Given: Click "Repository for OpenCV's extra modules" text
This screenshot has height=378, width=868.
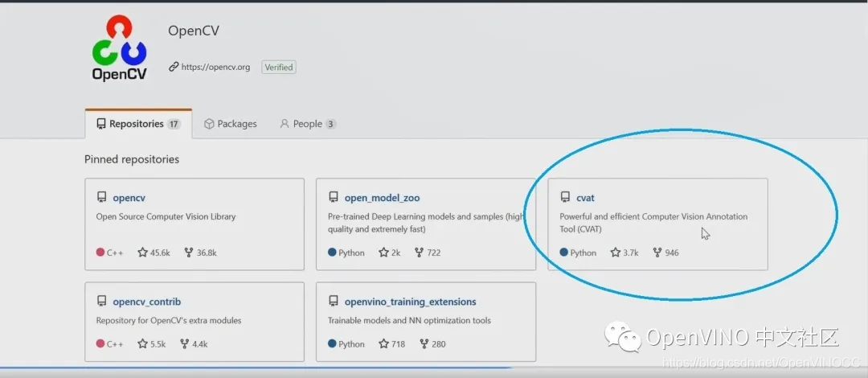Looking at the screenshot, I should (x=169, y=320).
